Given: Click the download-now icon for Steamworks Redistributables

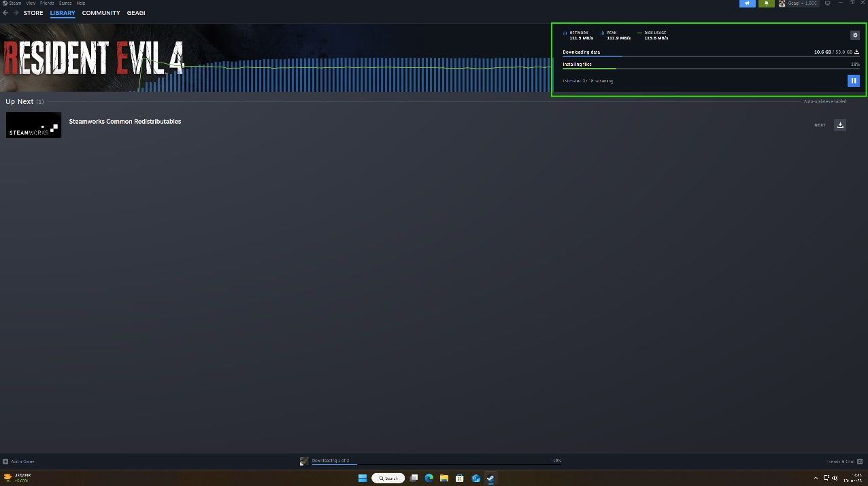Looking at the screenshot, I should pos(840,125).
